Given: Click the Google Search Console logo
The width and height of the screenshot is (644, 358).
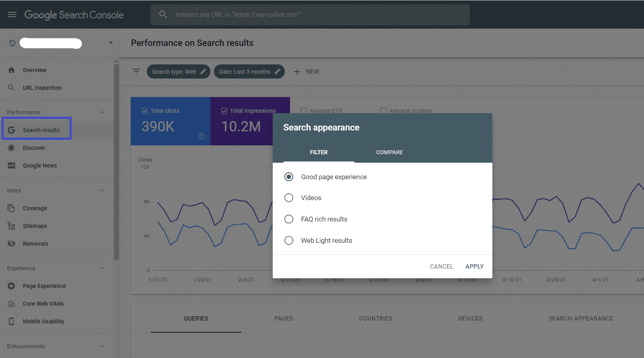Looking at the screenshot, I should coord(74,15).
